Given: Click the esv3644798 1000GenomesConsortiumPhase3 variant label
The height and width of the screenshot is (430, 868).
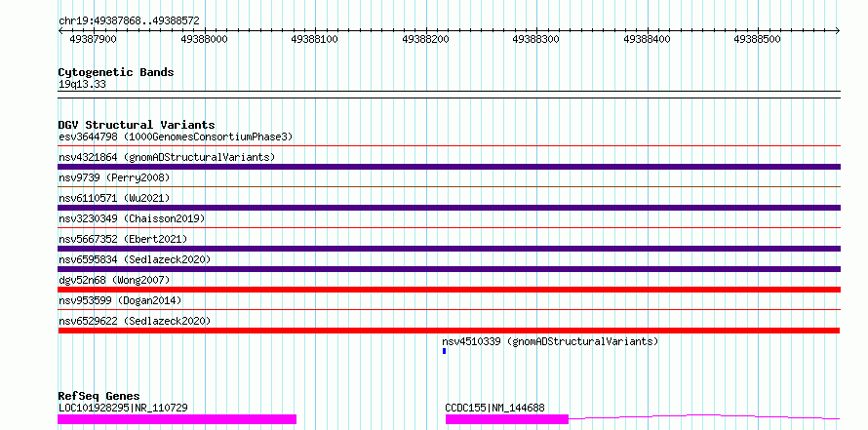Looking at the screenshot, I should [176, 137].
